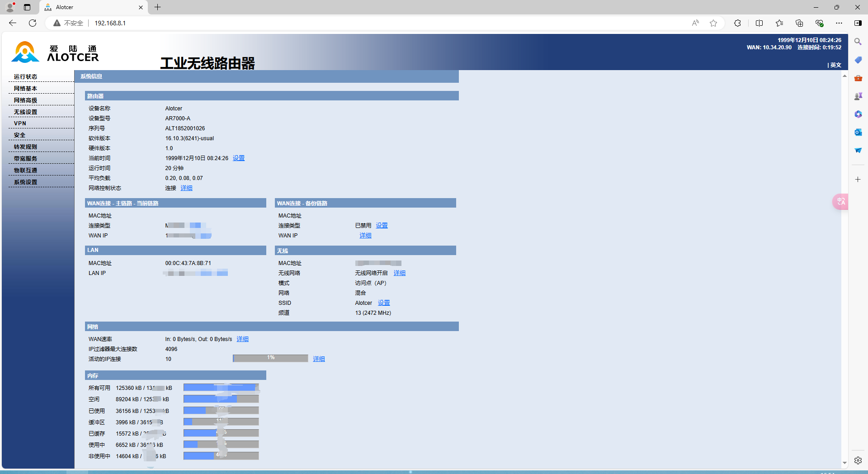Image resolution: width=868 pixels, height=474 pixels.
Task: Open the Outlook icon in sidebar
Action: (858, 132)
